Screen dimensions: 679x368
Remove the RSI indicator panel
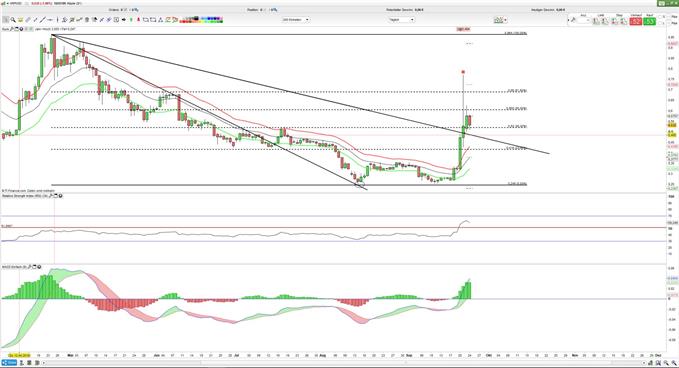61,196
